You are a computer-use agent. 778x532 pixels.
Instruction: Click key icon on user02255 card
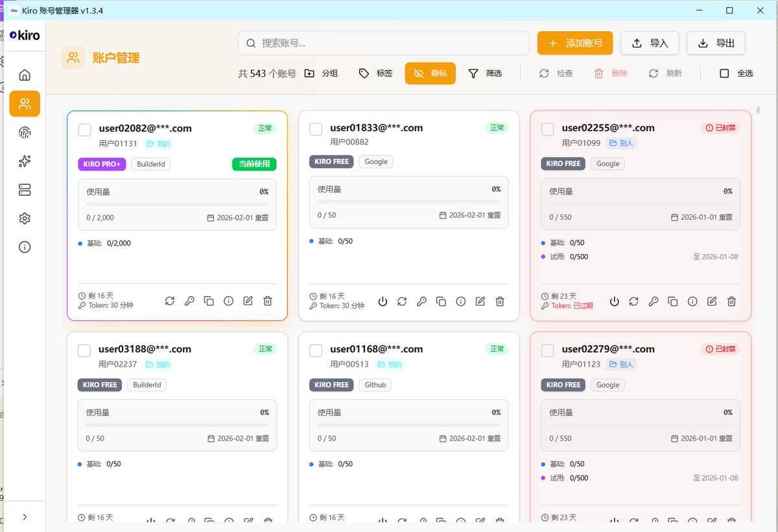click(654, 301)
